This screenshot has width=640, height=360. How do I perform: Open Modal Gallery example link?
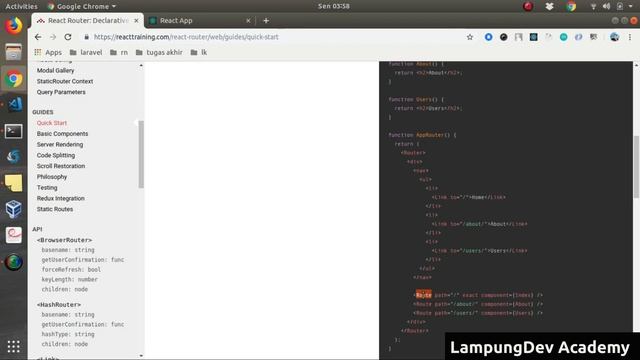click(56, 70)
